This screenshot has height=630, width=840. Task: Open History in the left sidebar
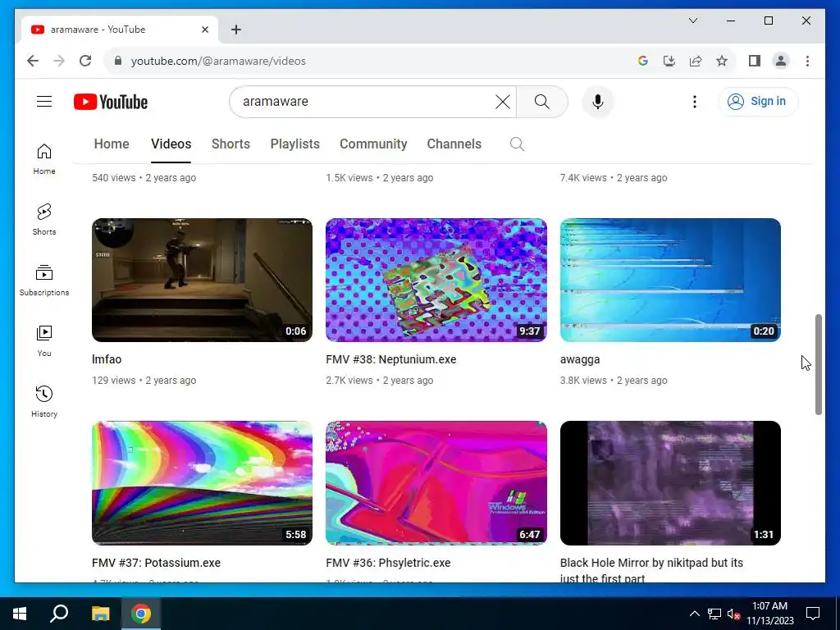44,402
